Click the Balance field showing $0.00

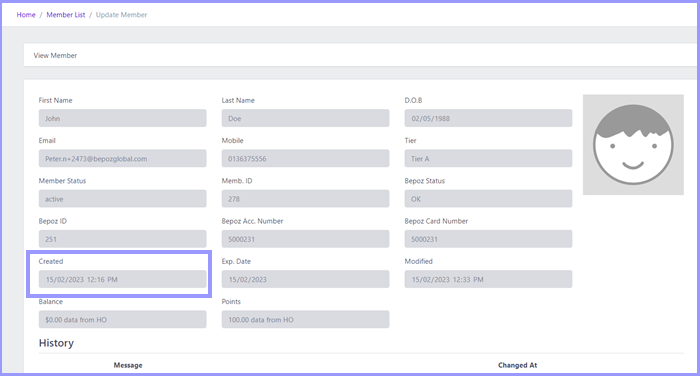point(122,319)
